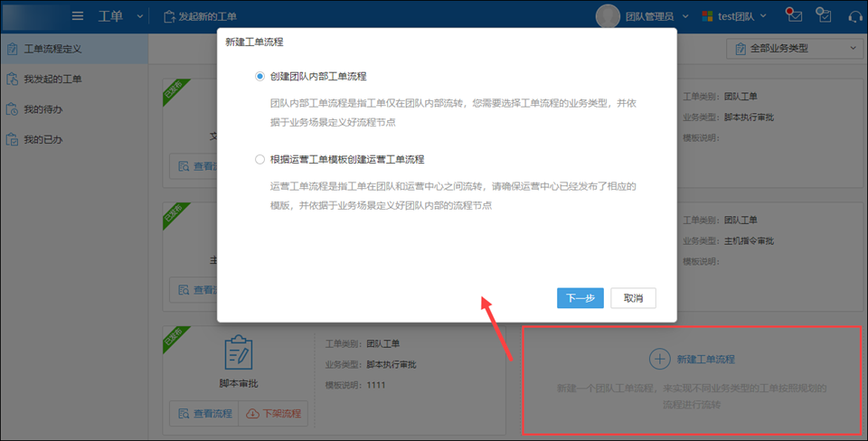Click the 全部业务类型 filter clipboard icon
The height and width of the screenshot is (441, 868).
(741, 49)
